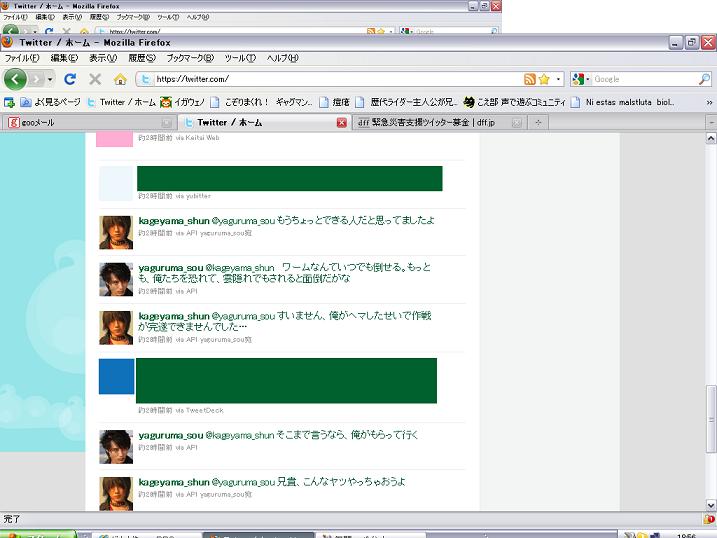Image resolution: width=717 pixels, height=538 pixels.
Task: Open the 履歴 menu
Action: click(142, 58)
